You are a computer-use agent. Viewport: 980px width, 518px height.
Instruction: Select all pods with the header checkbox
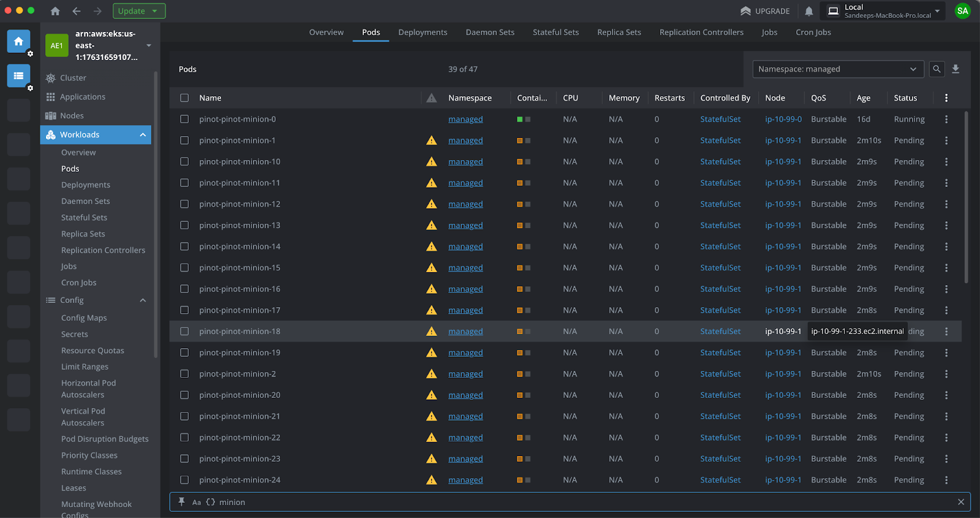coord(184,98)
